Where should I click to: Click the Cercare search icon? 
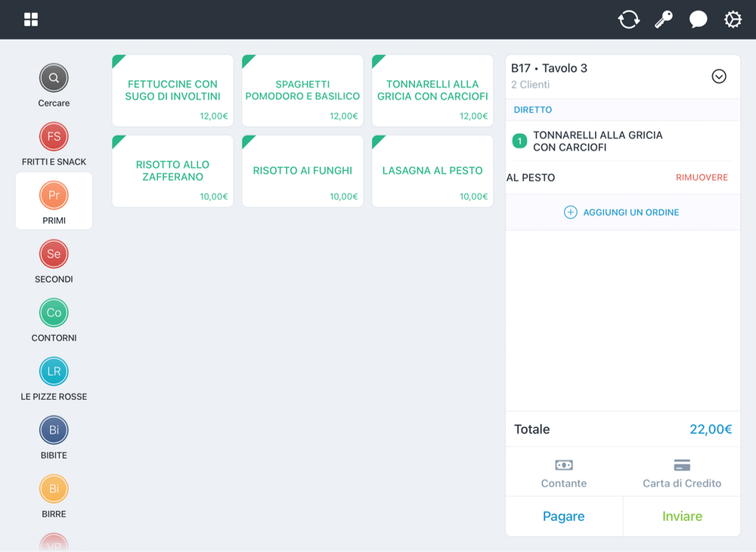(x=54, y=78)
